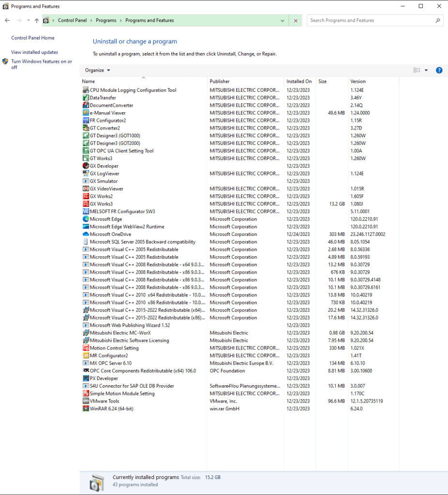Click the search magnifier icon
The width and height of the screenshot is (448, 495).
tap(437, 20)
